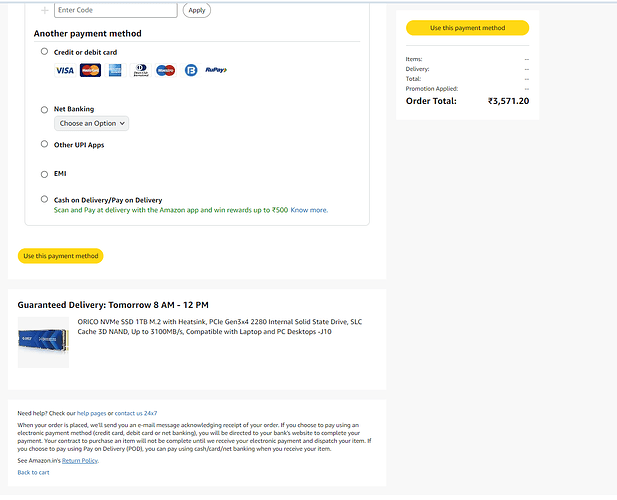Click the RuPay card logo
This screenshot has width=617, height=500.
point(216,70)
